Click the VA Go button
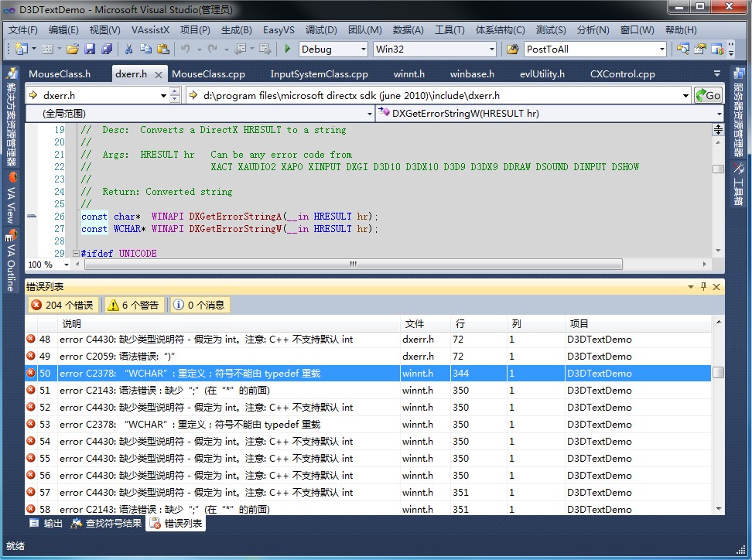The height and width of the screenshot is (560, 752). pyautogui.click(x=709, y=95)
